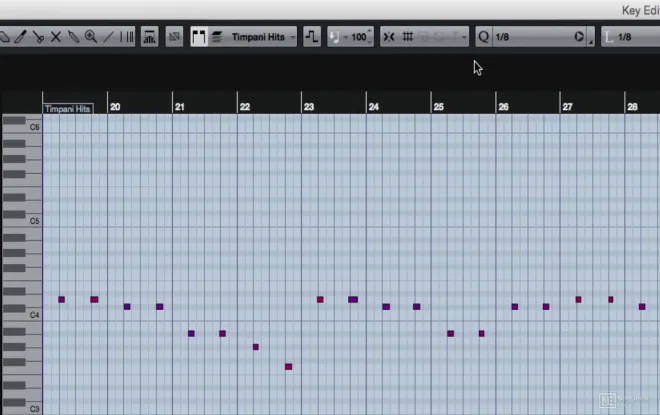Select the Glue tool
Image resolution: width=660 pixels, height=415 pixels.
73,37
